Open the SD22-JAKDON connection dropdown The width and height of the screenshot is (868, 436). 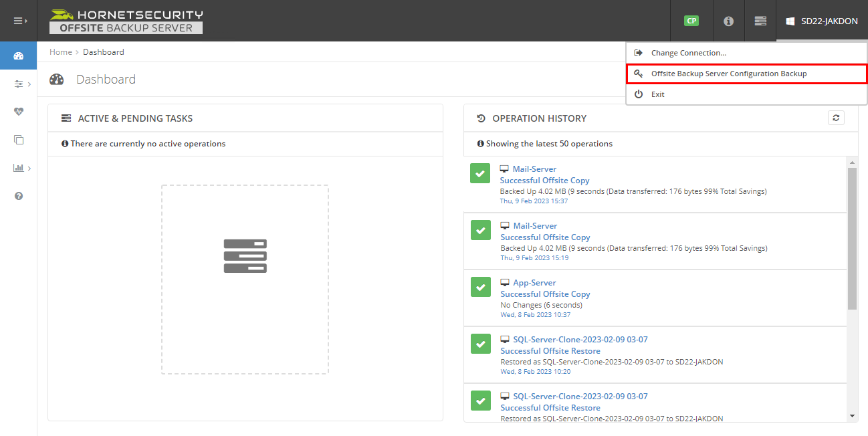[821, 21]
